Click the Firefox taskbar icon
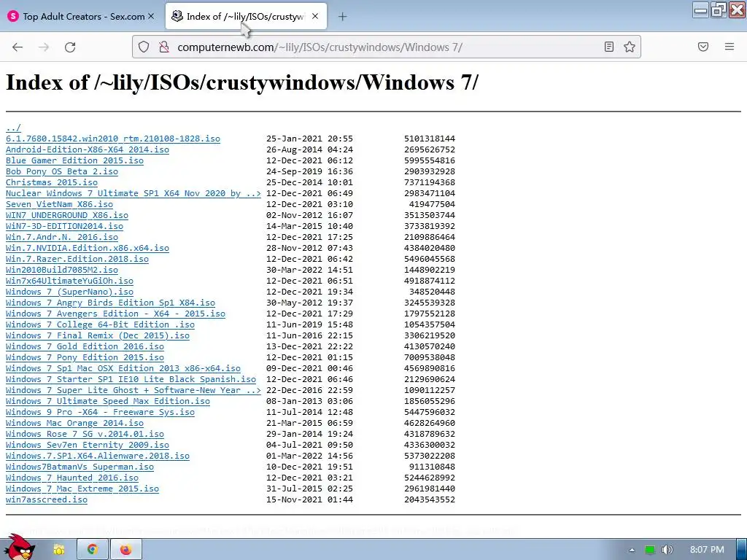The image size is (747, 560). [125, 550]
